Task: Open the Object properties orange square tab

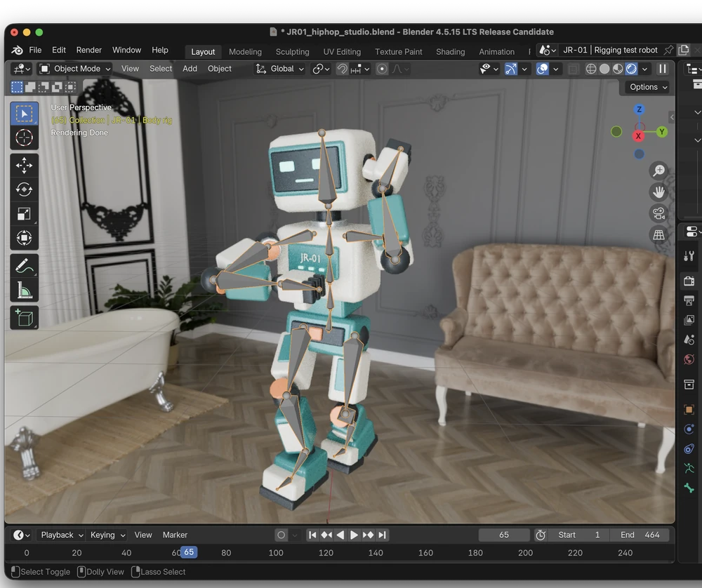Action: click(x=689, y=410)
